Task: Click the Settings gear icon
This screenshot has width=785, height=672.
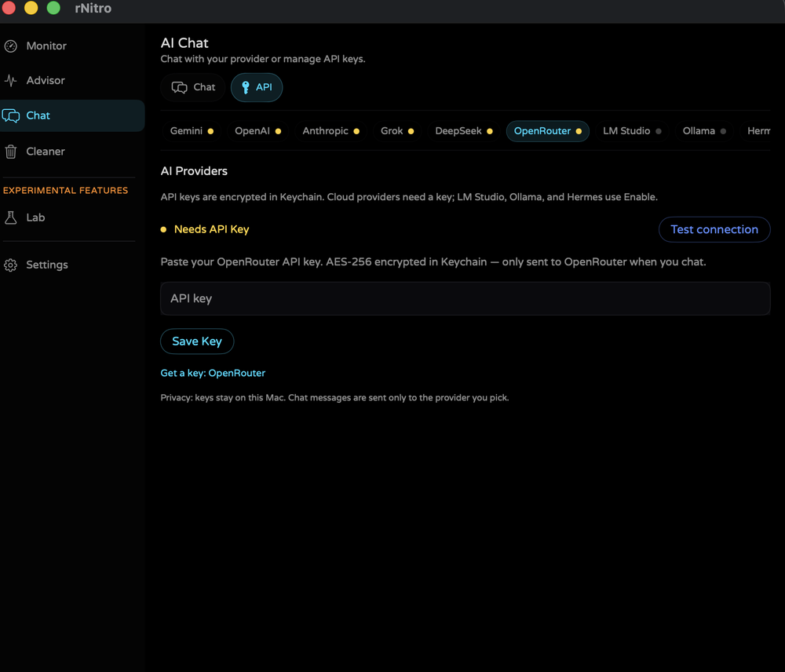Action: 10,265
